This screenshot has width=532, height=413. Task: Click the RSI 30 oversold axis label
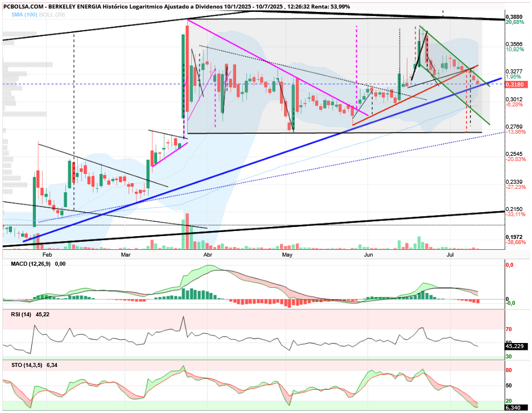click(x=509, y=356)
